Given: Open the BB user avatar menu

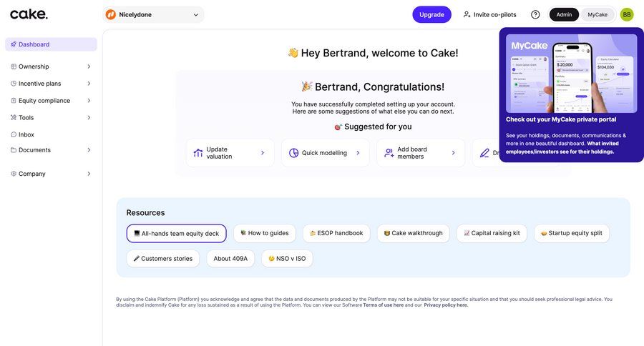Looking at the screenshot, I should (627, 14).
